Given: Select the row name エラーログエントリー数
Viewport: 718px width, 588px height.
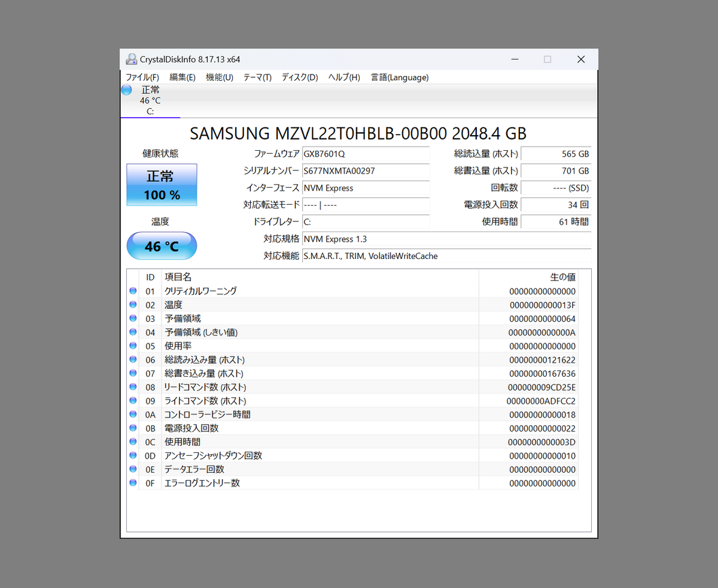Looking at the screenshot, I should [x=202, y=483].
